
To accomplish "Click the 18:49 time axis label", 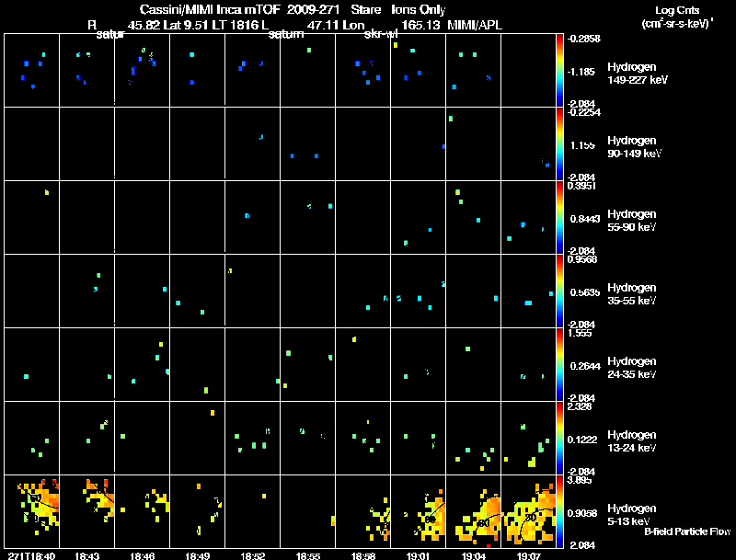I will 198,556.
